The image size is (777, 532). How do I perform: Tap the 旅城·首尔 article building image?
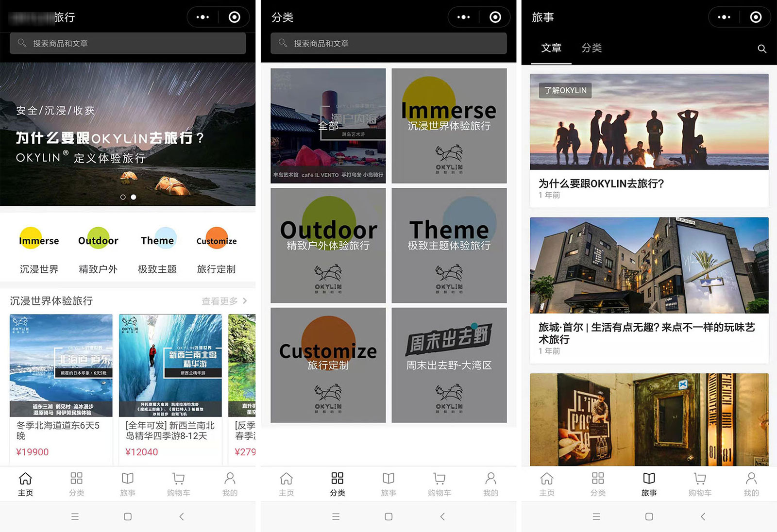(x=649, y=265)
